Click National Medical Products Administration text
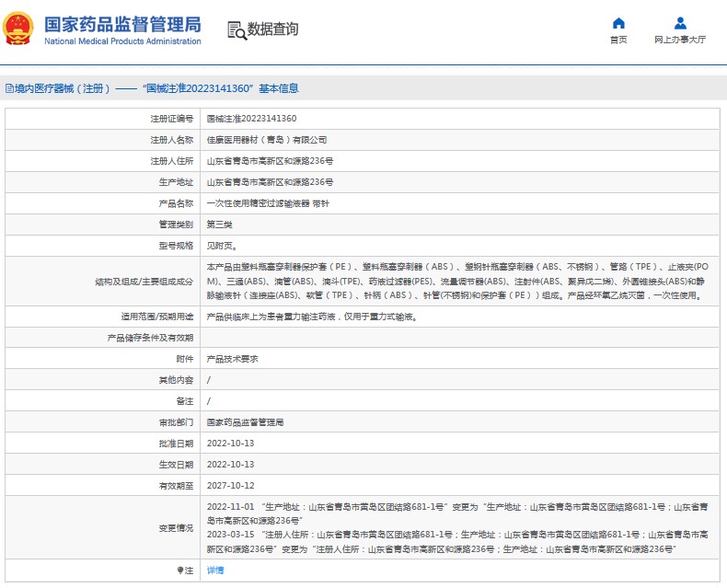 point(123,41)
